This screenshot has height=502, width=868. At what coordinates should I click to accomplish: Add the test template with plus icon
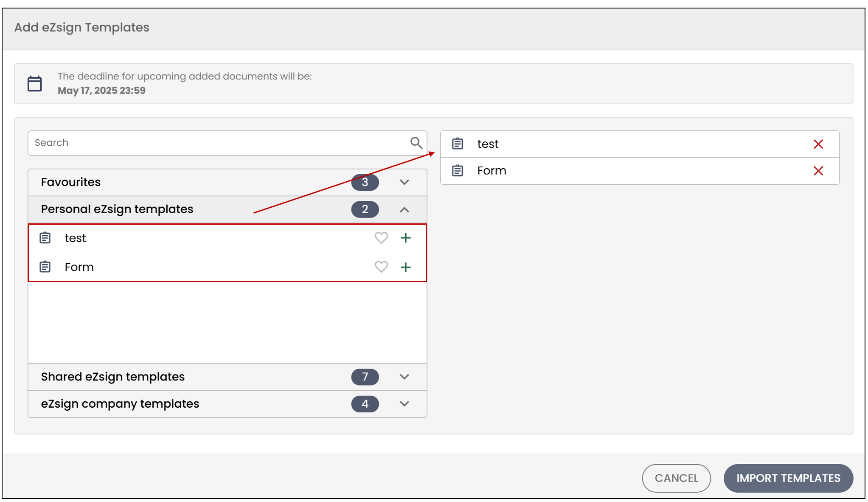click(x=406, y=238)
